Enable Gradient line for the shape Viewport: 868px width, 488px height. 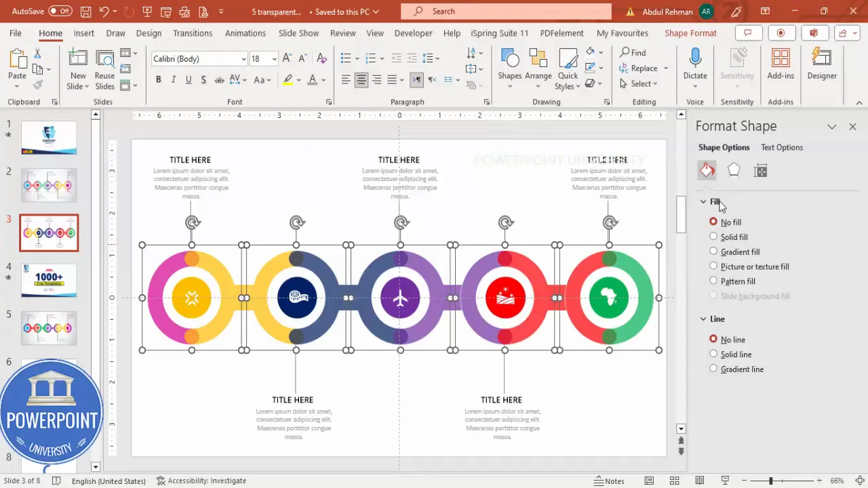(713, 369)
